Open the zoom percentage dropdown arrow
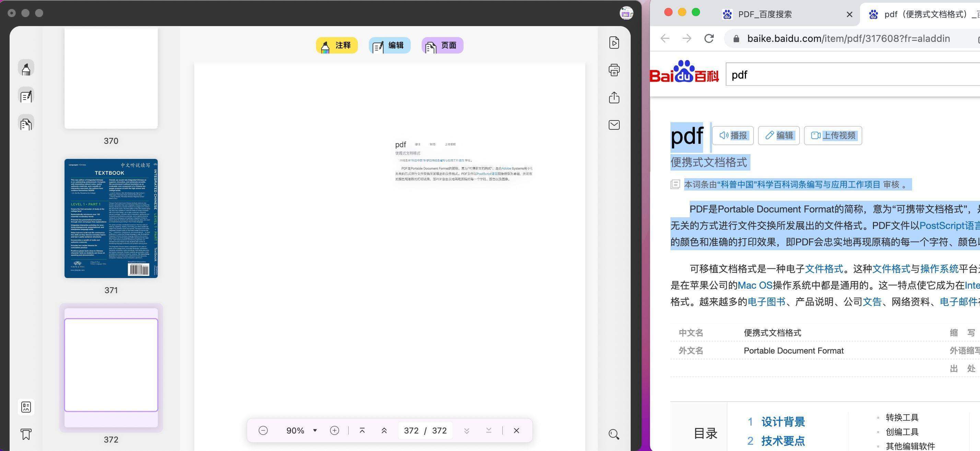Screen dimensions: 980x451 click(x=315, y=430)
